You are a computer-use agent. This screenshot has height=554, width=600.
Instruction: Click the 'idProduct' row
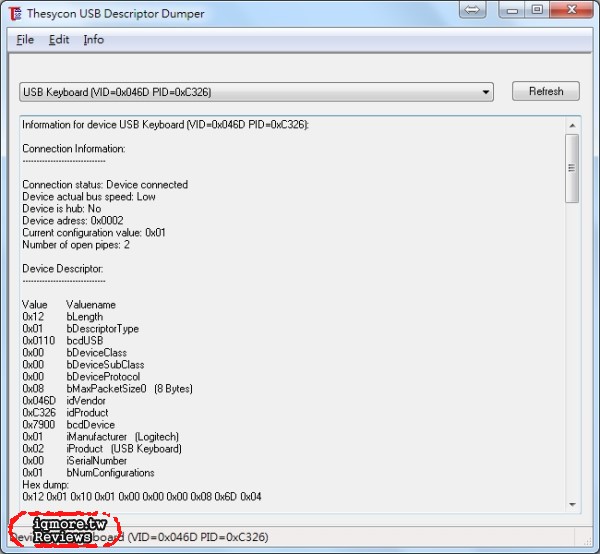click(x=65, y=412)
